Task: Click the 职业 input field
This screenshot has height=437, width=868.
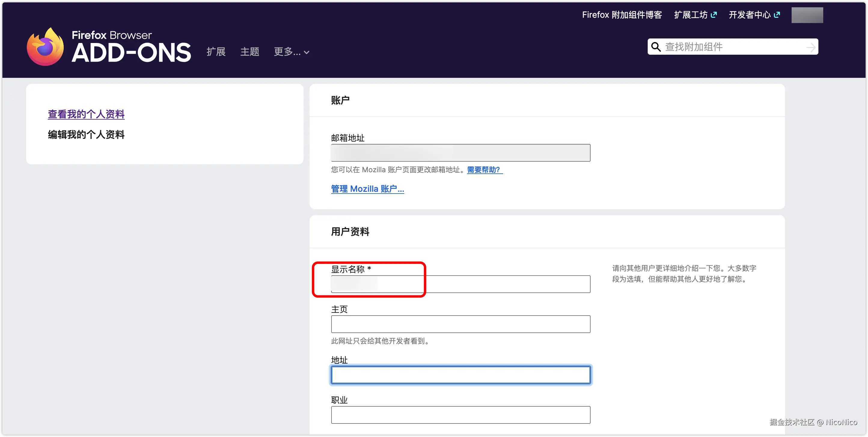Action: click(460, 415)
